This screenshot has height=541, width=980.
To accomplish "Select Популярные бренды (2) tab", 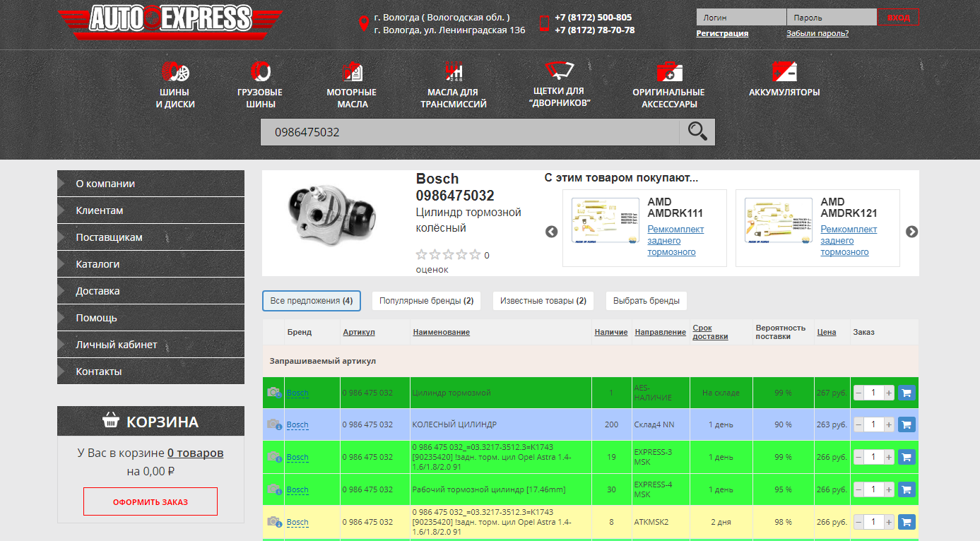I will coord(426,301).
